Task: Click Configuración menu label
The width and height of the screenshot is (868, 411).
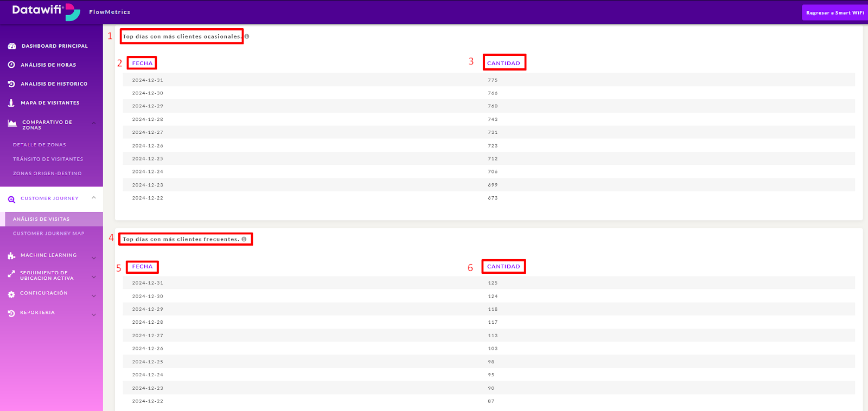Action: coord(44,293)
